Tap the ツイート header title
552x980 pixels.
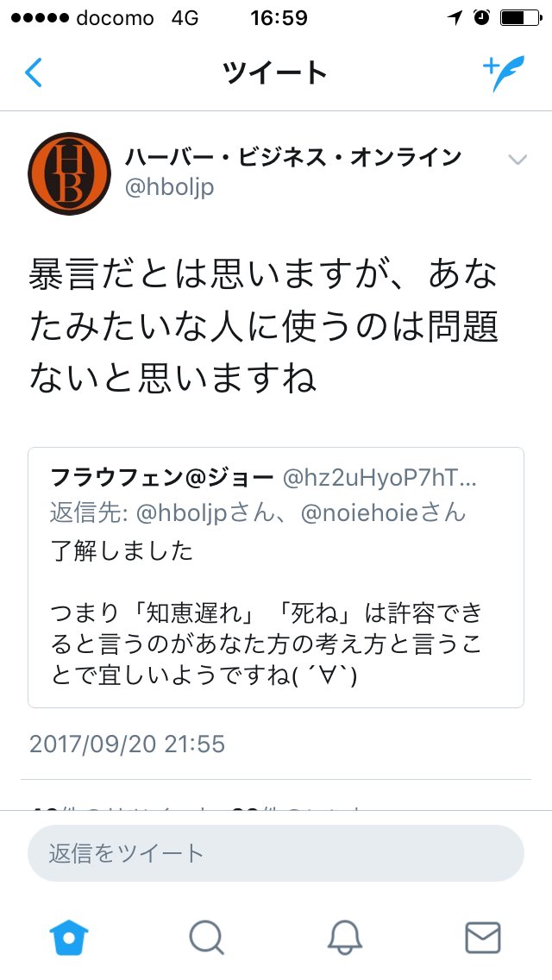[x=275, y=73]
